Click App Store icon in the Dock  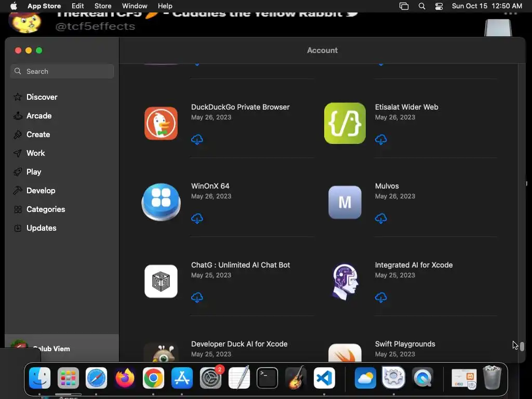click(182, 378)
